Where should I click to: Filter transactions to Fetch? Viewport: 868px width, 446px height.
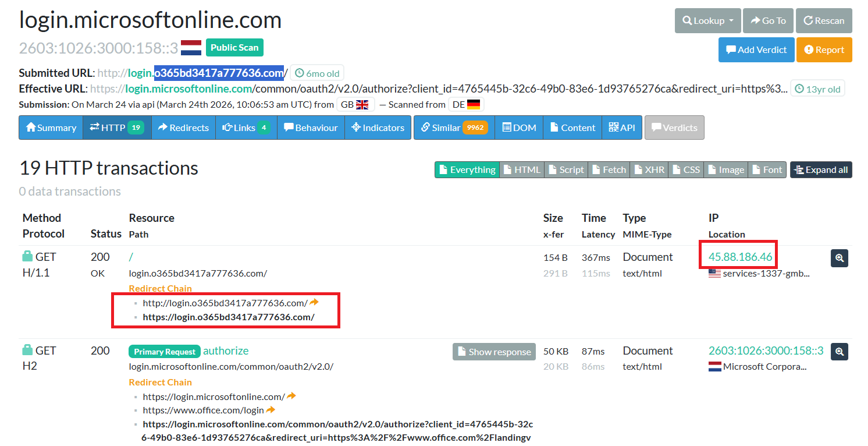[609, 169]
